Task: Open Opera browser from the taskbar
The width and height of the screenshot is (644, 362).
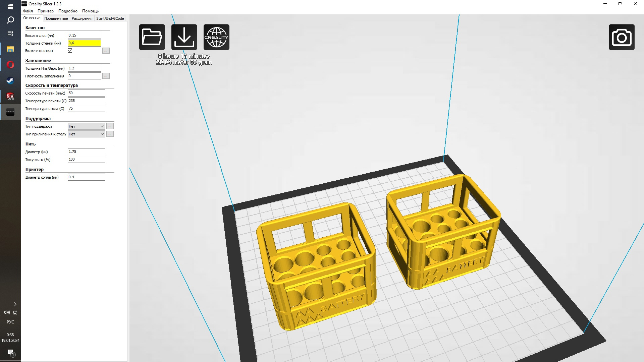Action: [x=10, y=64]
